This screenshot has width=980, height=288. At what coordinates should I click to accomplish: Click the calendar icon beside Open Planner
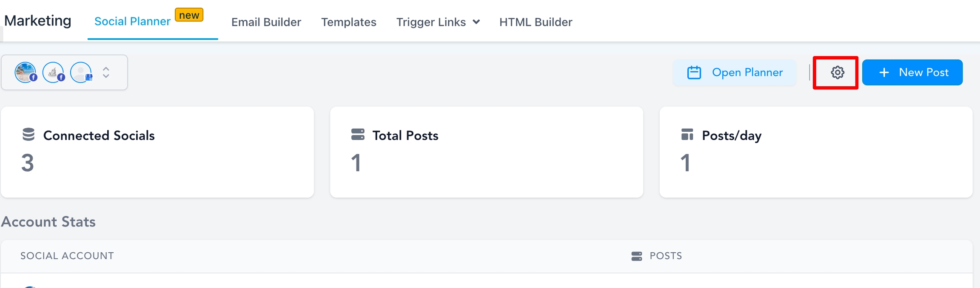(x=695, y=72)
